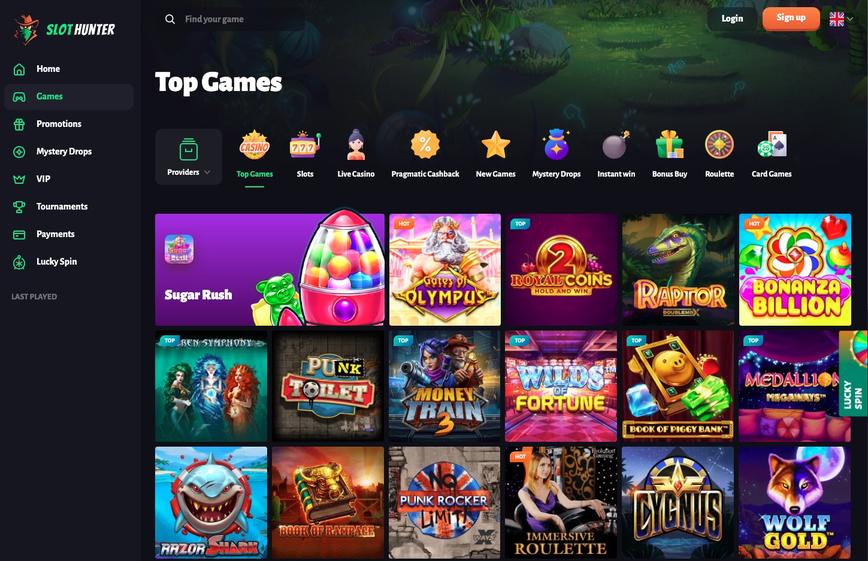Open Tournaments from the sidebar

62,207
